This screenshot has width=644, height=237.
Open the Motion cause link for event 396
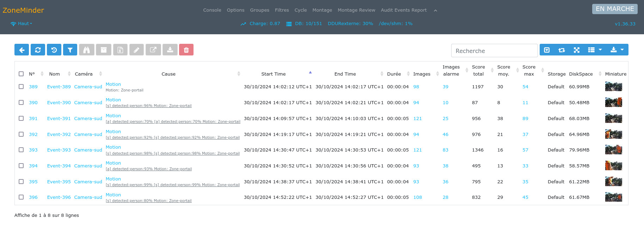click(113, 195)
